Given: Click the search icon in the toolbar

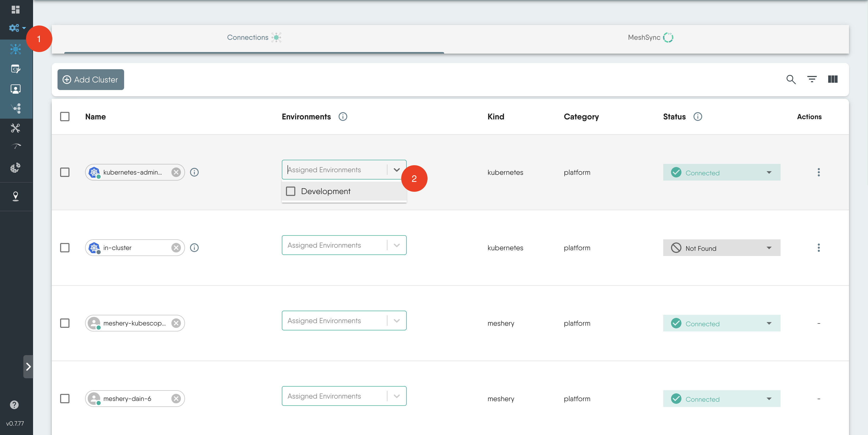Looking at the screenshot, I should point(791,80).
